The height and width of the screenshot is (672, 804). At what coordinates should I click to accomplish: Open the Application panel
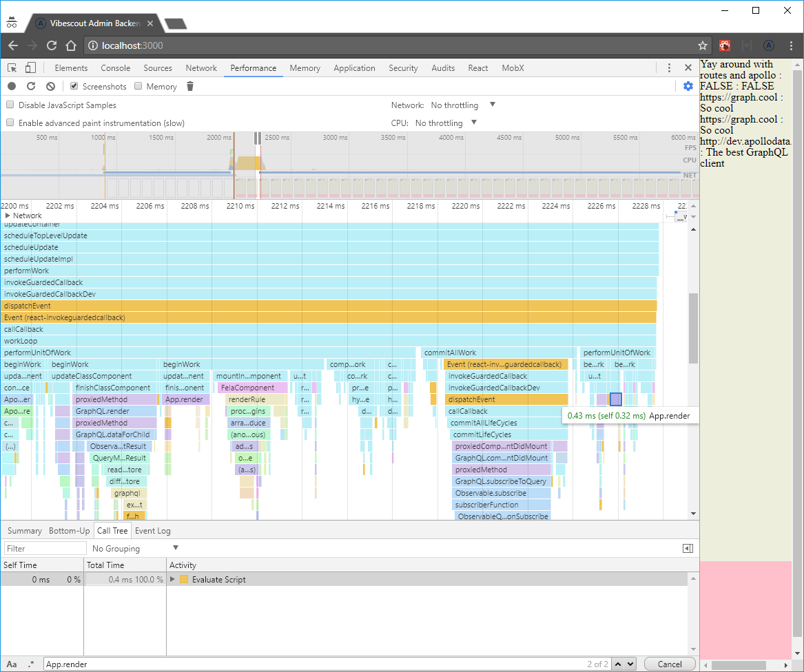tap(354, 67)
